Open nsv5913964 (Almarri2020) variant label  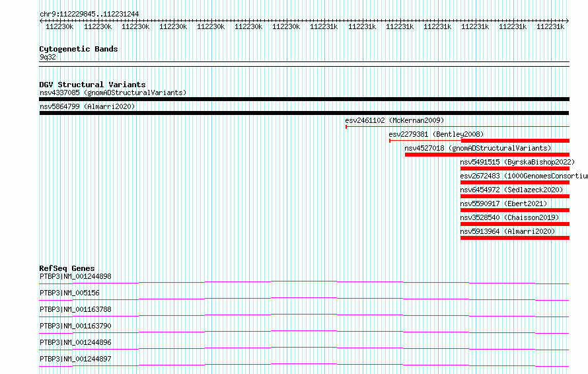tap(507, 231)
